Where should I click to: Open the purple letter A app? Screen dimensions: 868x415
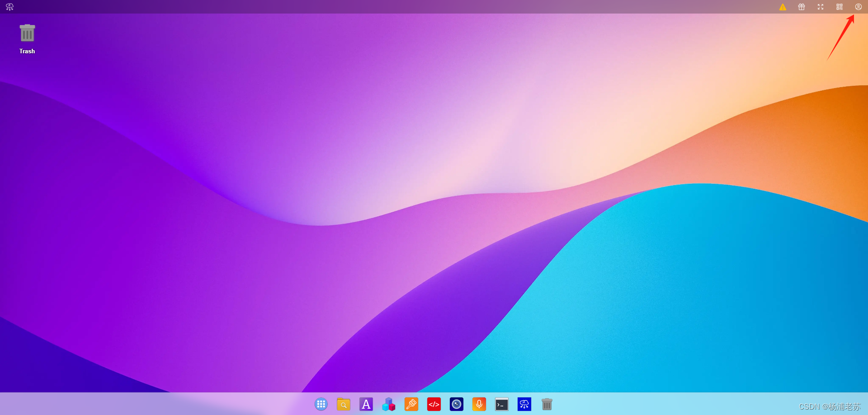366,404
